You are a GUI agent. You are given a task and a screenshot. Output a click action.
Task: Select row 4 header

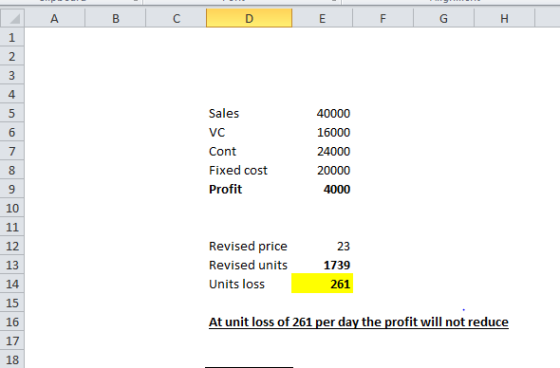click(12, 94)
